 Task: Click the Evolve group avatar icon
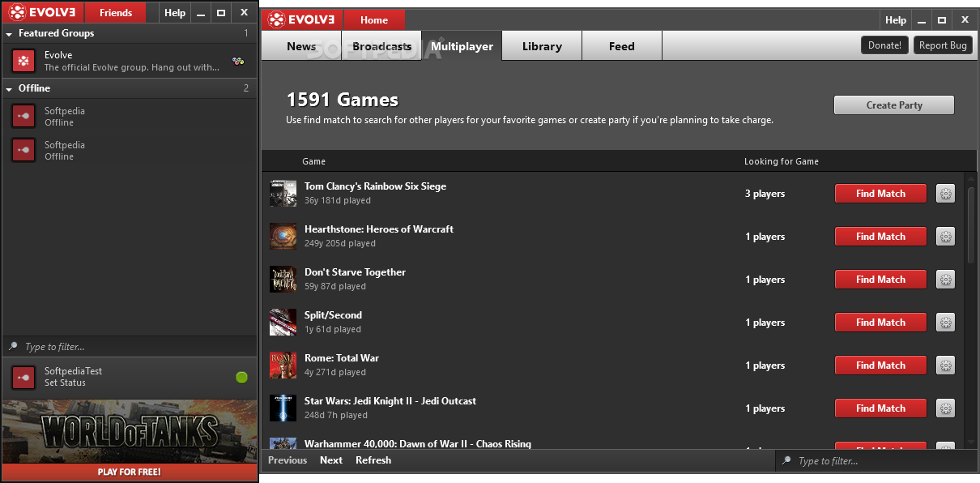(23, 60)
